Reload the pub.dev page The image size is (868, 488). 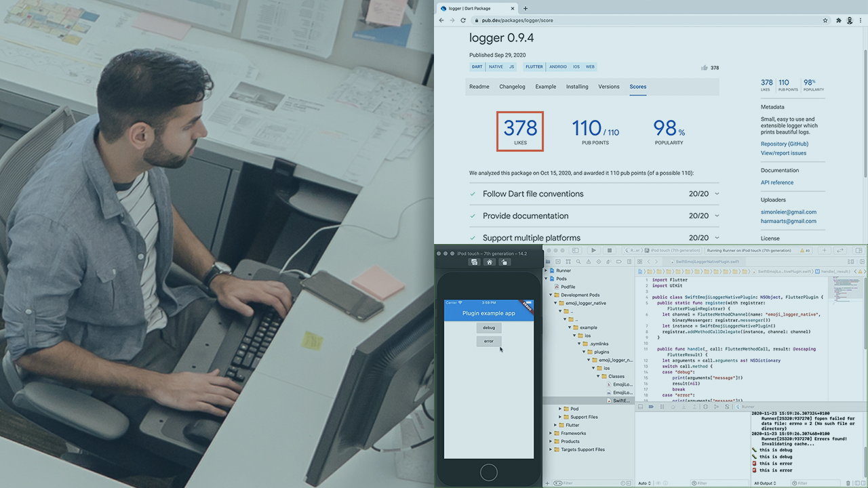coord(463,20)
